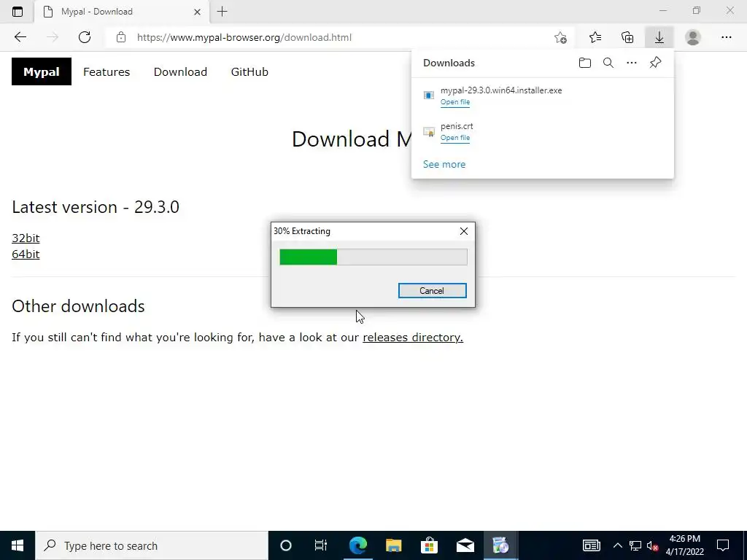Image resolution: width=747 pixels, height=560 pixels.
Task: Download the 64bit version
Action: [x=26, y=254]
